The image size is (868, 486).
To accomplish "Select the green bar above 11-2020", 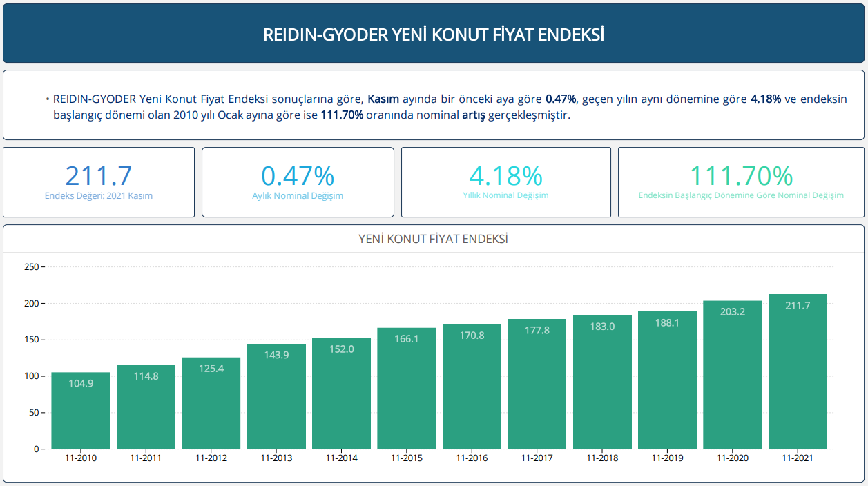I will (733, 375).
